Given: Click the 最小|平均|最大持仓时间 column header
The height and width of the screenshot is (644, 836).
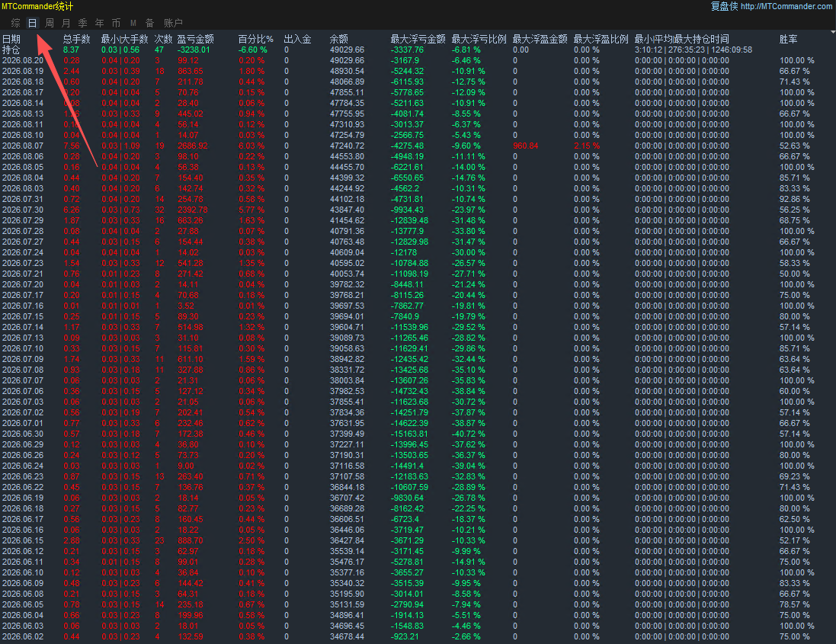Looking at the screenshot, I should [x=682, y=39].
